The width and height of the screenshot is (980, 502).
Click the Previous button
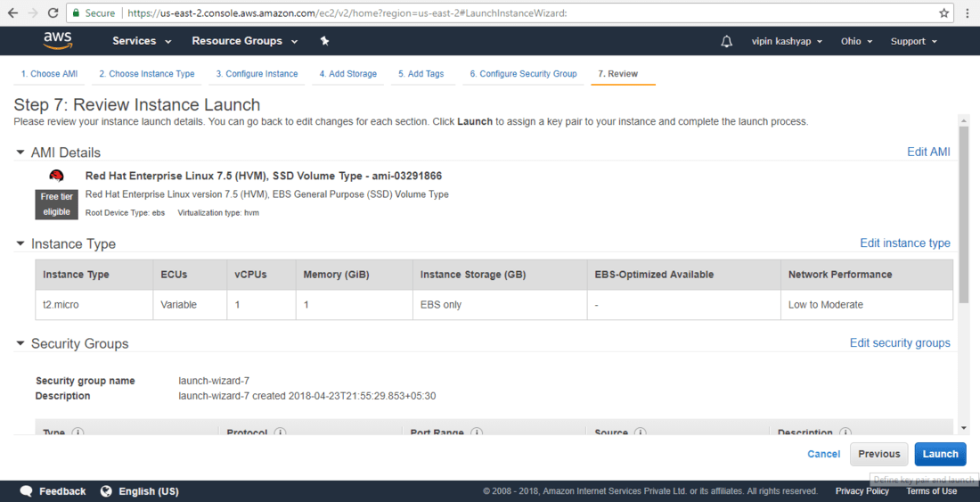point(878,454)
